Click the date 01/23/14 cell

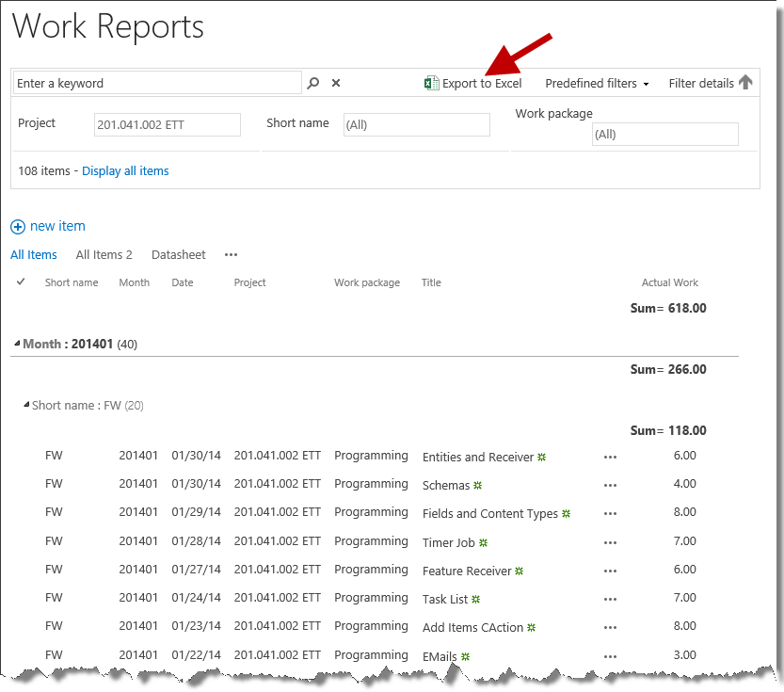196,625
